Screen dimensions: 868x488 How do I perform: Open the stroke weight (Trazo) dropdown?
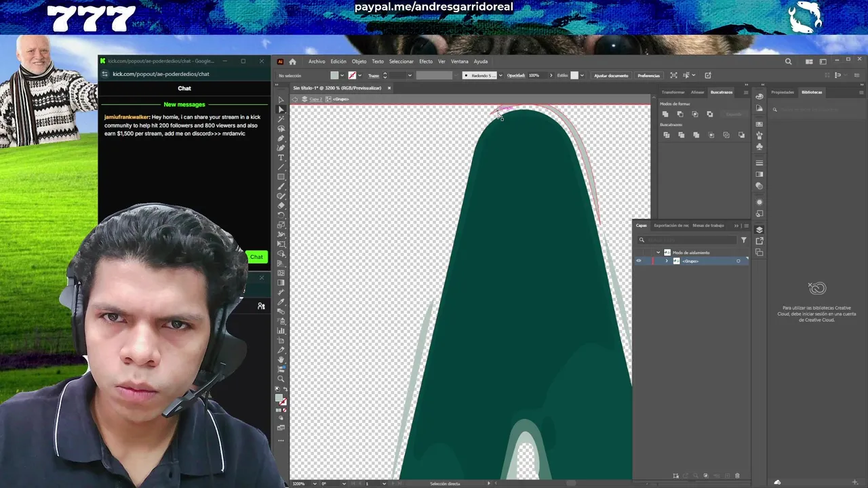tap(409, 75)
